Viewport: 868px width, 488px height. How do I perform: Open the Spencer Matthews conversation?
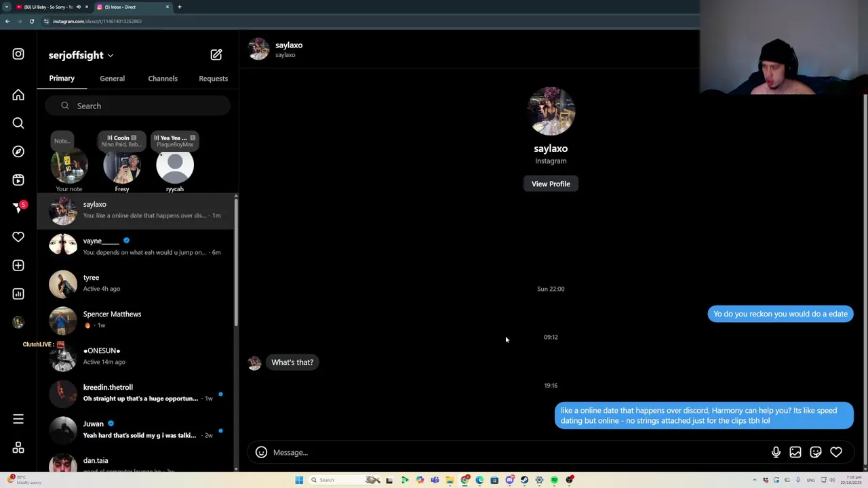click(136, 320)
